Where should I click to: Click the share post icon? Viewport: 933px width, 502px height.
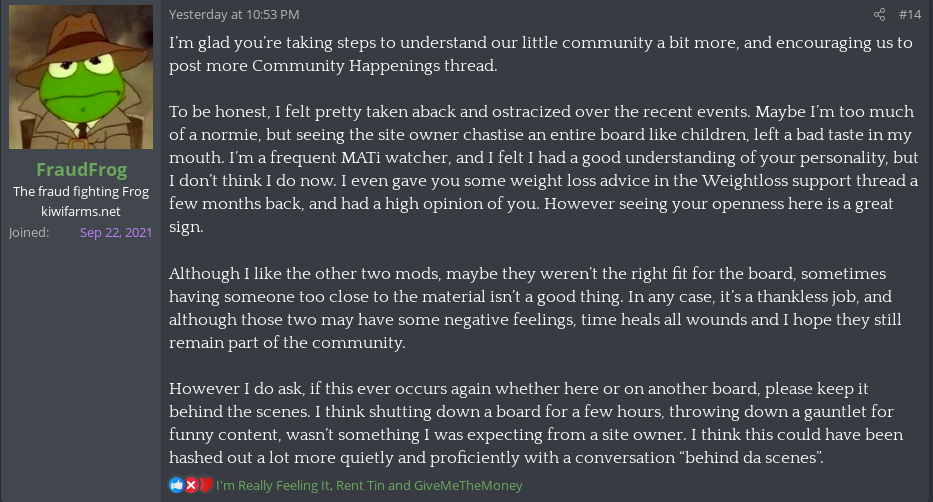pyautogui.click(x=880, y=14)
